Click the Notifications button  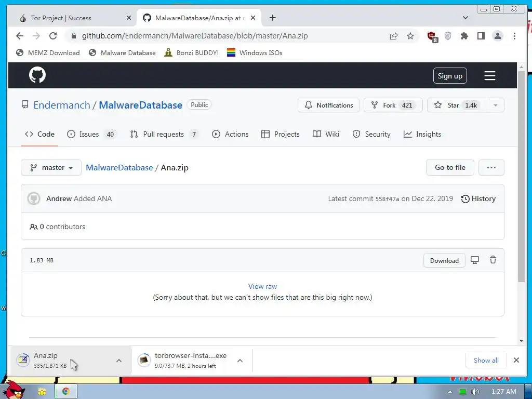click(328, 105)
